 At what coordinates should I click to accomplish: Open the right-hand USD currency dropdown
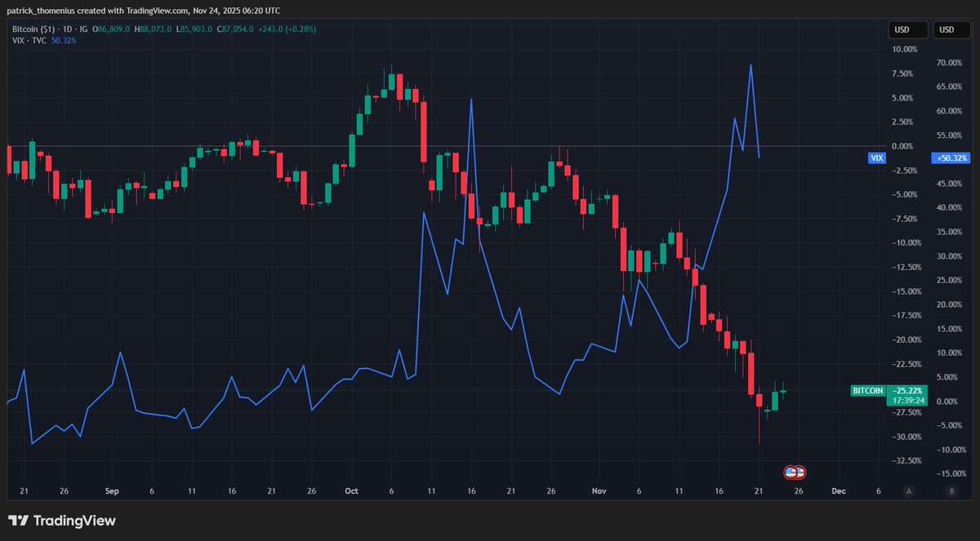point(952,30)
